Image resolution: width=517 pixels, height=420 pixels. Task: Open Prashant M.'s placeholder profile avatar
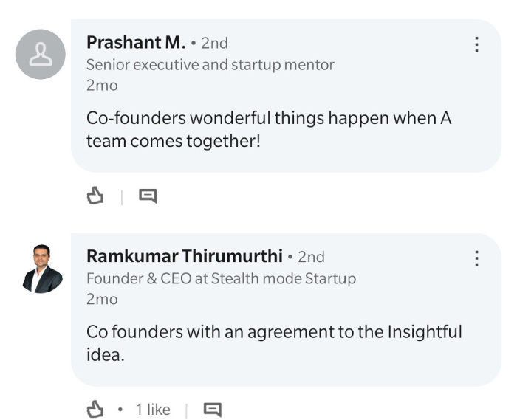tap(40, 54)
